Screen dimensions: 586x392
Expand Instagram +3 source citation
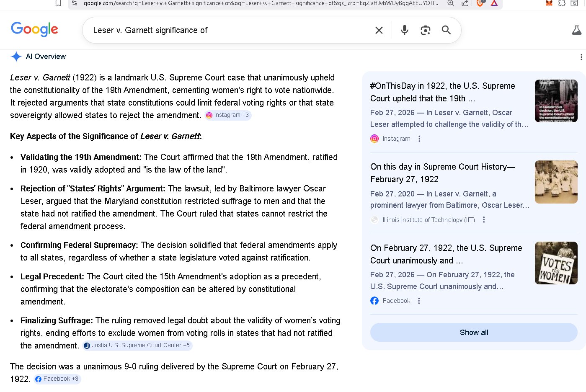coord(228,115)
